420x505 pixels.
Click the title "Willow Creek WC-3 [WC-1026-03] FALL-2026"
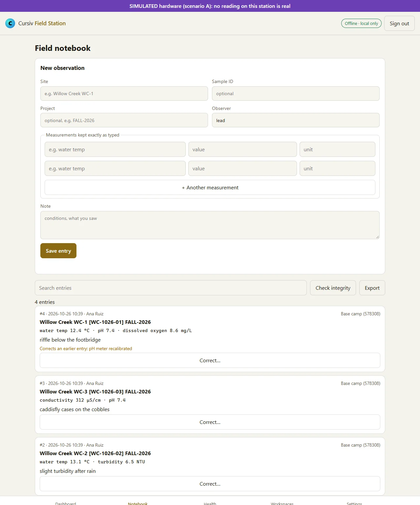[x=95, y=392]
